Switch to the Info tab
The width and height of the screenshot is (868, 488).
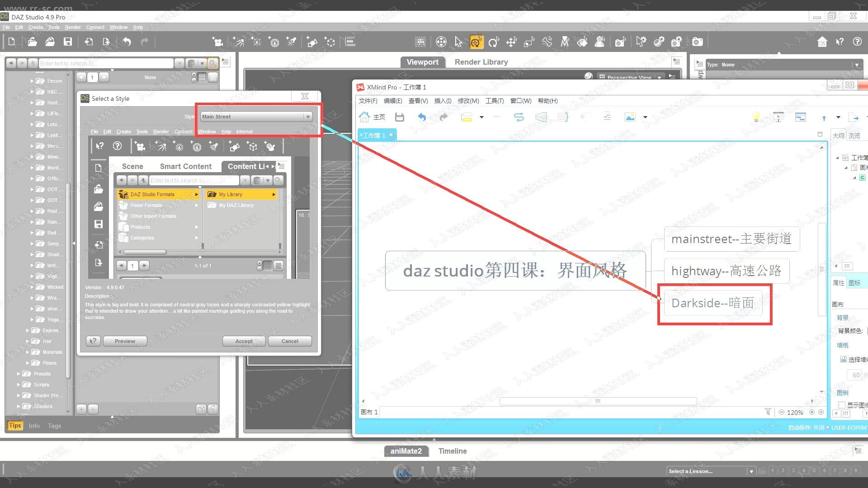point(34,426)
